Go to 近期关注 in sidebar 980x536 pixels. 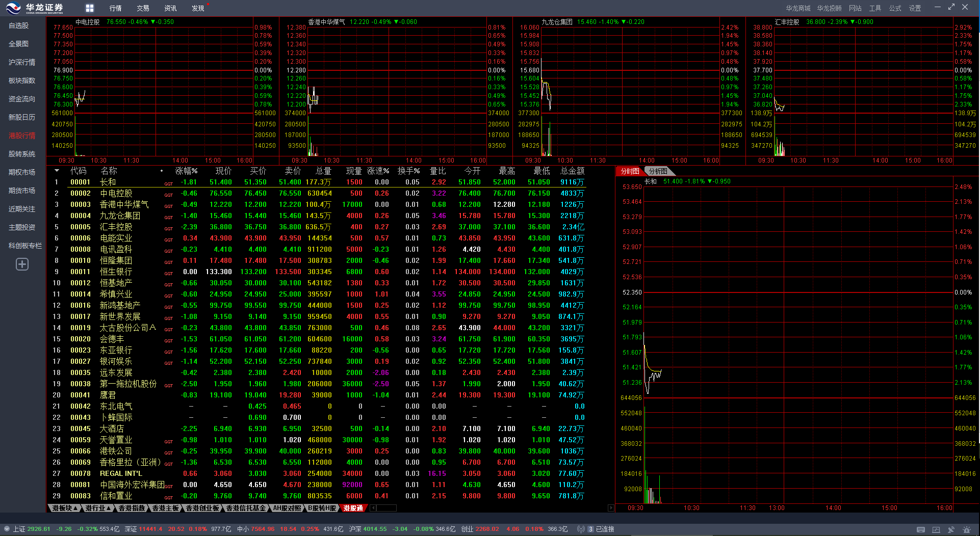point(22,209)
